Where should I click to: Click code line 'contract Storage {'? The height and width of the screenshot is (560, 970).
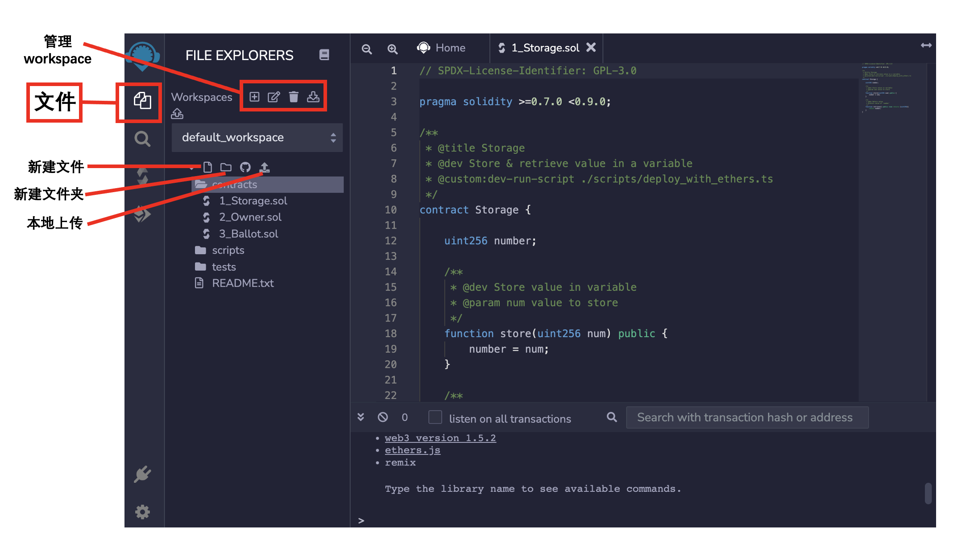point(475,210)
